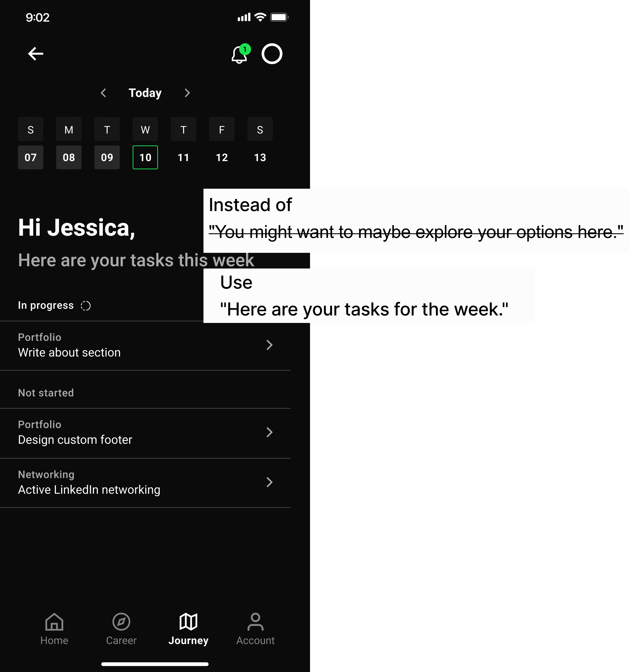Open Design custom footer task
Screen dimensions: 629x672
(75, 440)
